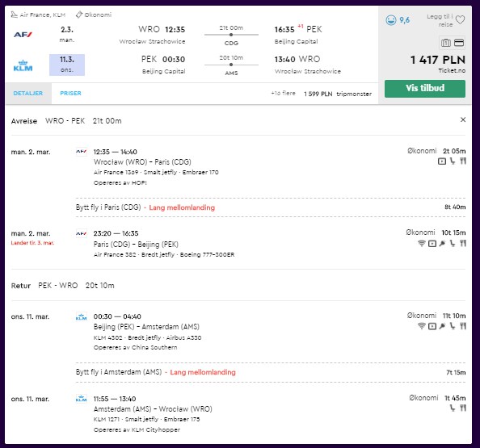Click the payment card icon above price
Viewport: 480px width, 448px height.
click(x=459, y=43)
